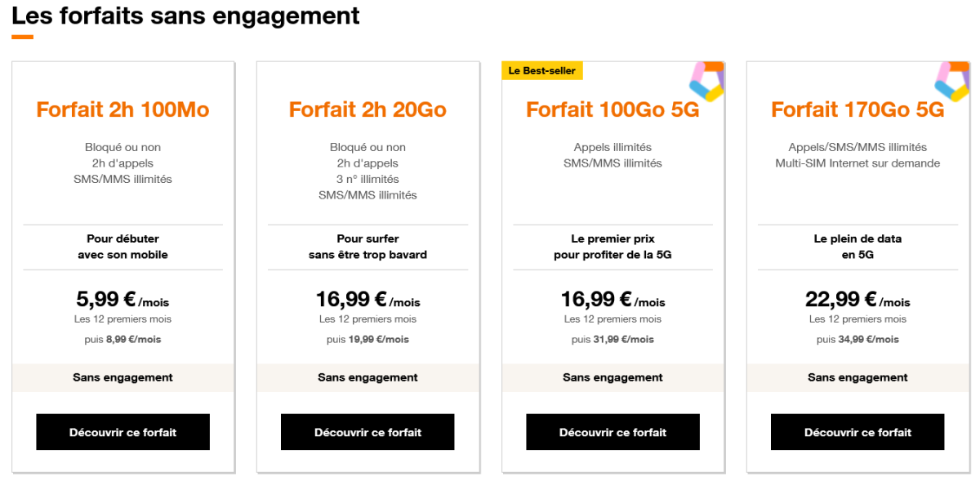Click the 5,99 €/mois price
980x477 pixels.
(x=122, y=300)
